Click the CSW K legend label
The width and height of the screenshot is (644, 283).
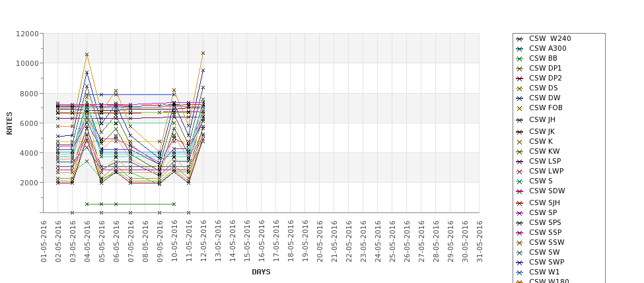[540, 141]
